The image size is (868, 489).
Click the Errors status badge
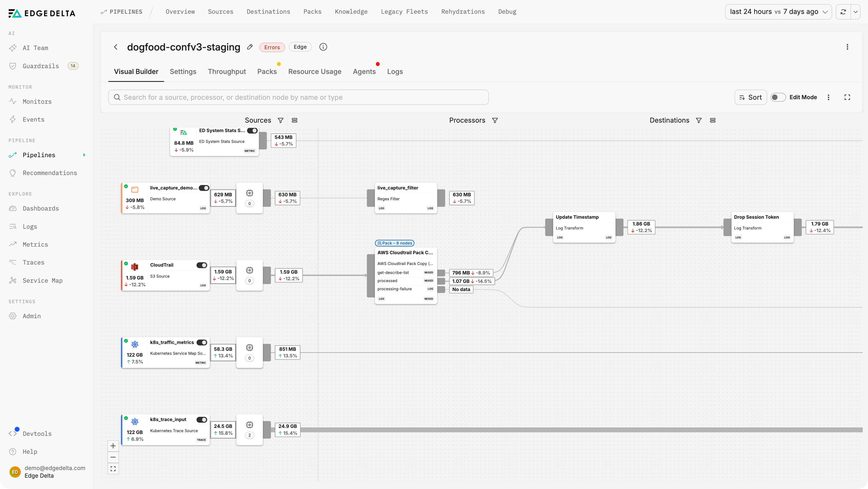[x=272, y=47]
